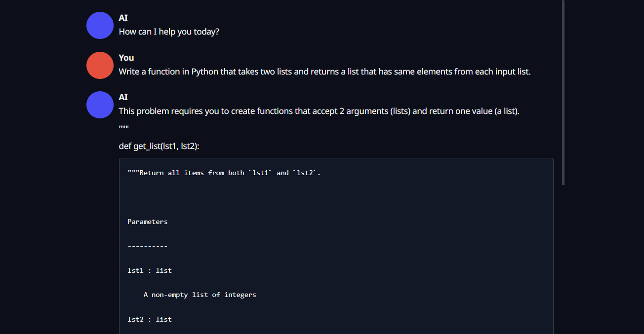Click the top AI sender name label

pyautogui.click(x=123, y=18)
